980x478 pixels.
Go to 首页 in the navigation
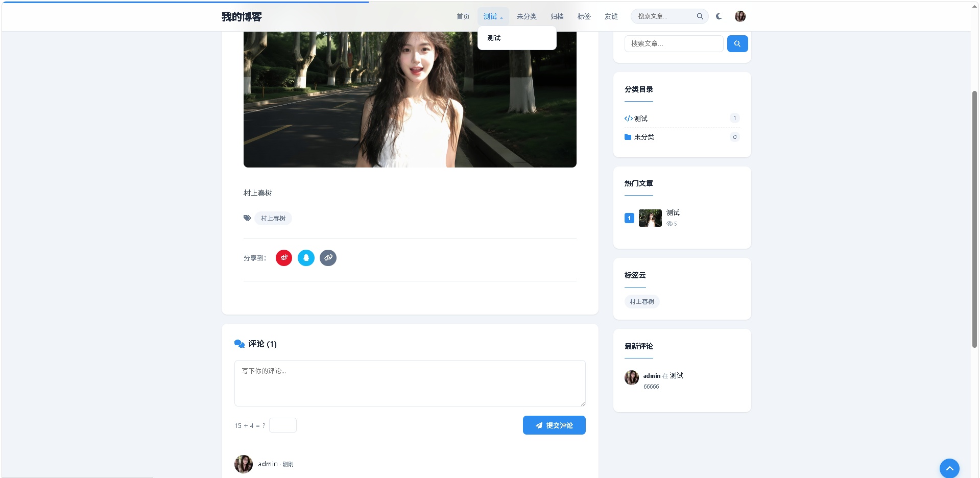[x=463, y=16]
